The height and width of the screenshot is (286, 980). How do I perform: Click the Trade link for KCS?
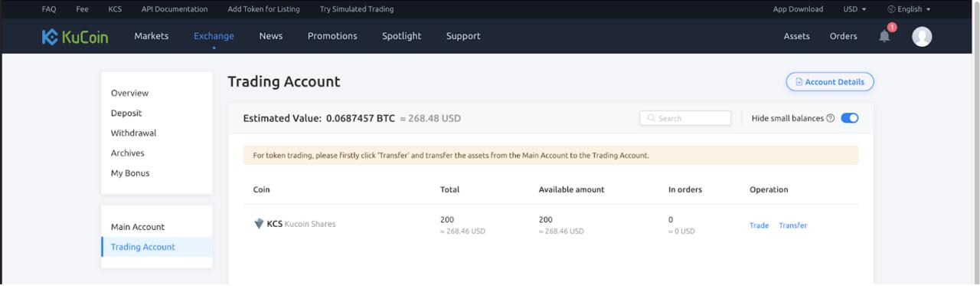[x=759, y=225]
